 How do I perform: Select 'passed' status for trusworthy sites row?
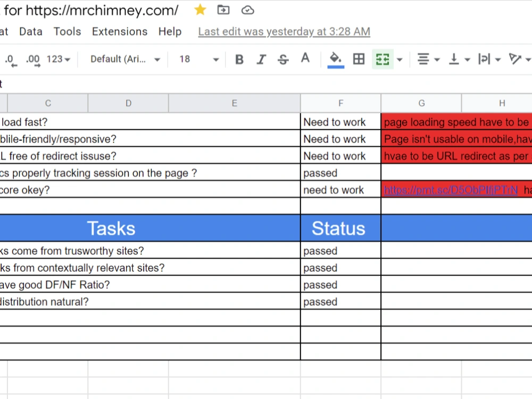pyautogui.click(x=340, y=251)
